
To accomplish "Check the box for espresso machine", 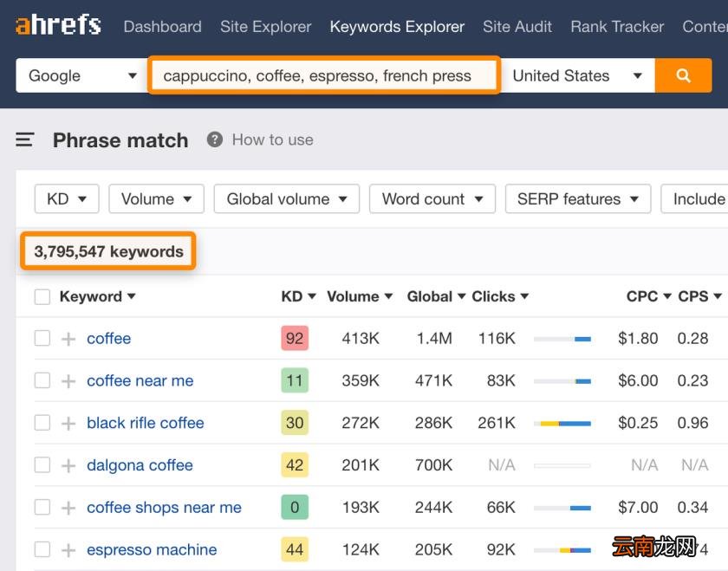I will [42, 549].
